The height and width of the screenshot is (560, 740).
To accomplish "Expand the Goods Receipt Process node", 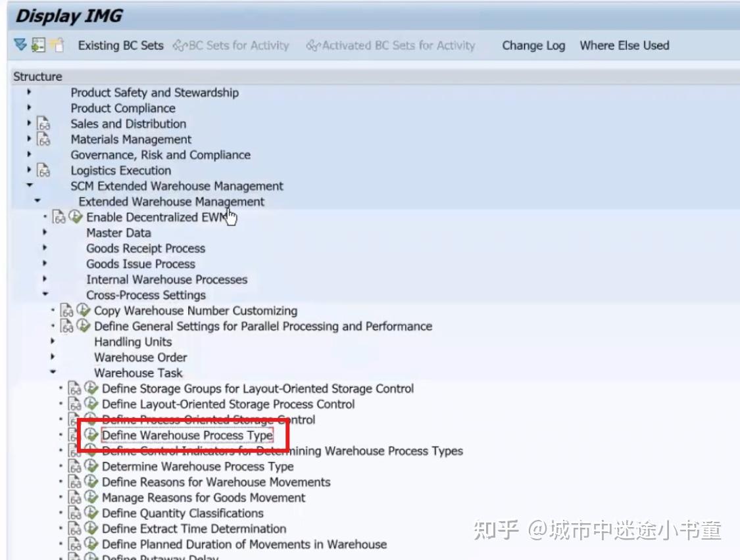I will coord(45,248).
